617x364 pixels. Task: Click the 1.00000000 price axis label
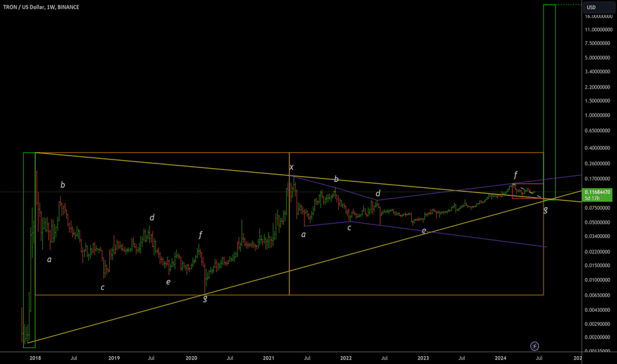[597, 115]
